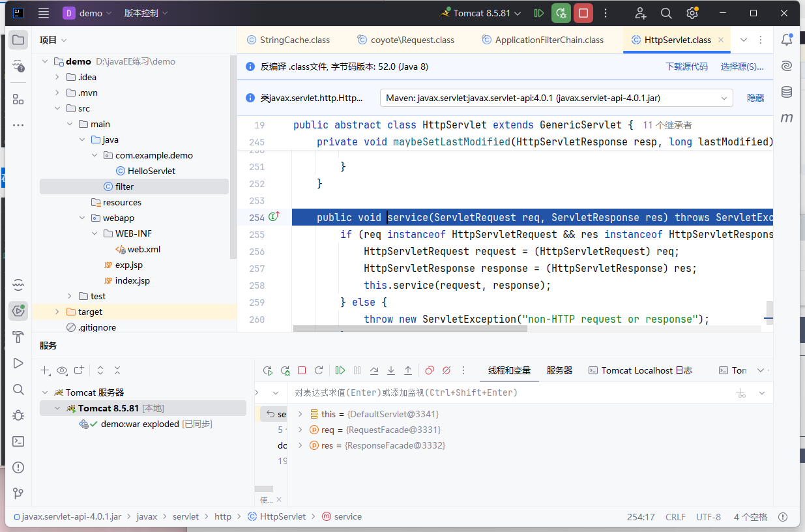This screenshot has height=532, width=805.
Task: Open the Database tool window icon
Action: coord(787,92)
